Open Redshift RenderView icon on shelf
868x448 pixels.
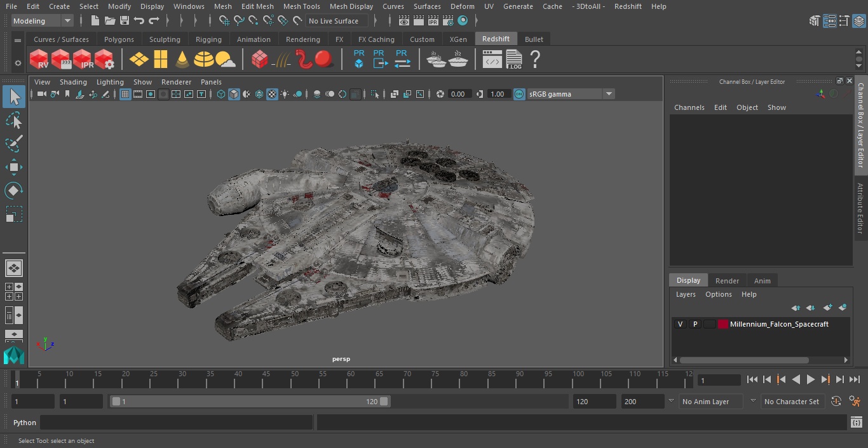coord(39,59)
